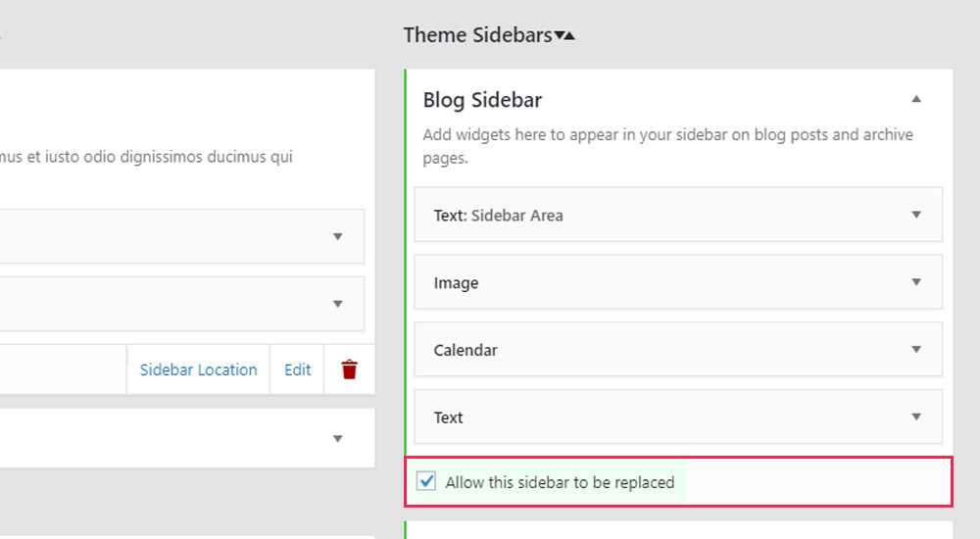The image size is (980, 539).
Task: Open the Sidebar Location link
Action: [x=198, y=369]
